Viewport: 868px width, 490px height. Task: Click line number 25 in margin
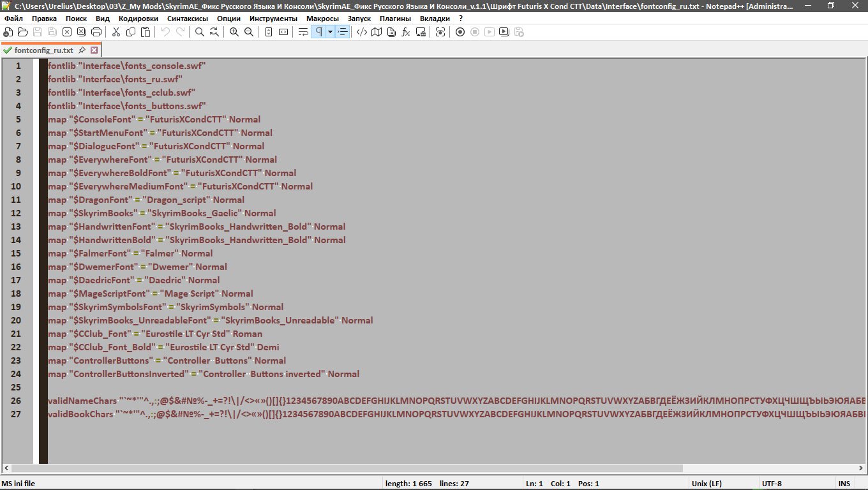(x=16, y=387)
